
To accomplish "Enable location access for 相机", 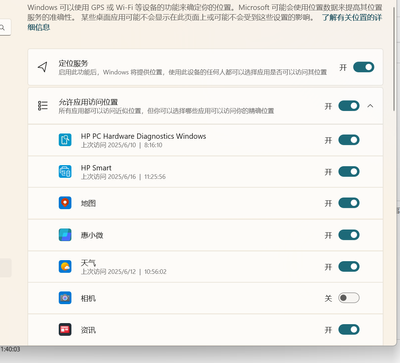I will coord(349,298).
